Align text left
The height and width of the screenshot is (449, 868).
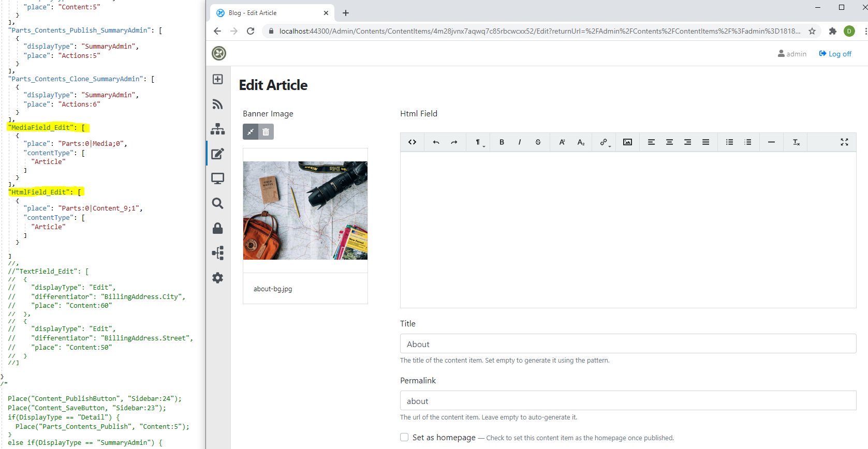coord(651,142)
